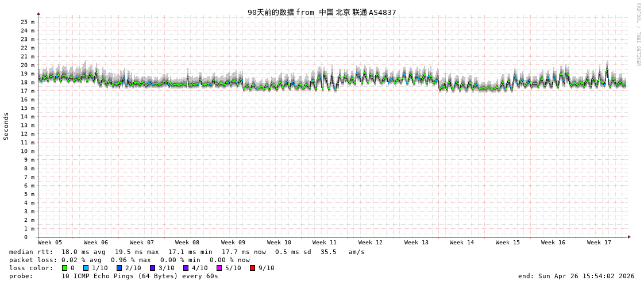This screenshot has height=284, width=644.
Task: Select the light blue 1/10 loss swatch
Action: (86, 268)
